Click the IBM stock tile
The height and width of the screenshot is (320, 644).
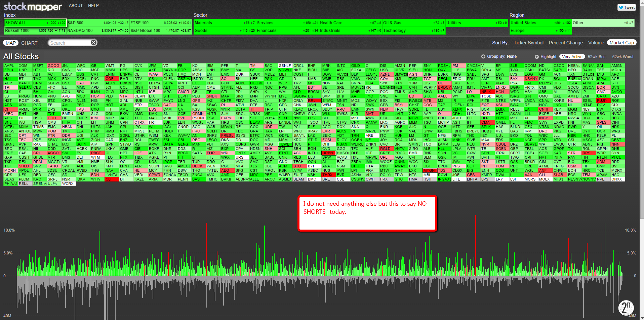[213, 66]
